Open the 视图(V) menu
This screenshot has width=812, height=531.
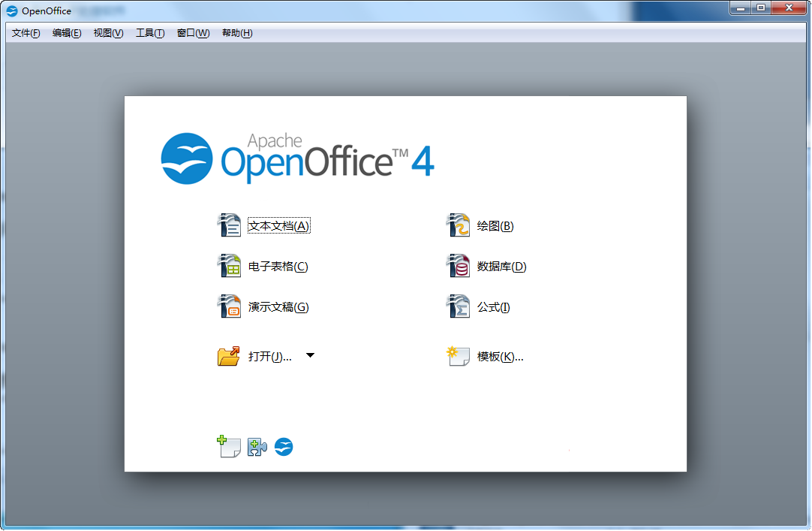[x=108, y=33]
